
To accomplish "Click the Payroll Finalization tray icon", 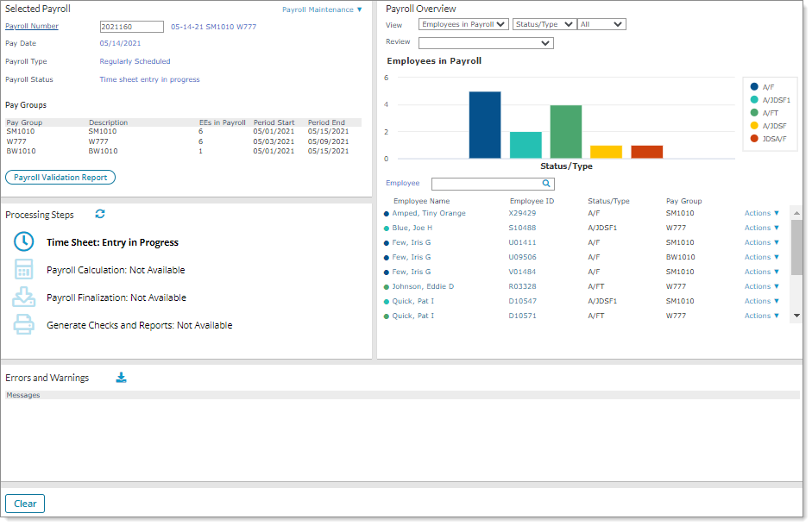I will point(24,297).
